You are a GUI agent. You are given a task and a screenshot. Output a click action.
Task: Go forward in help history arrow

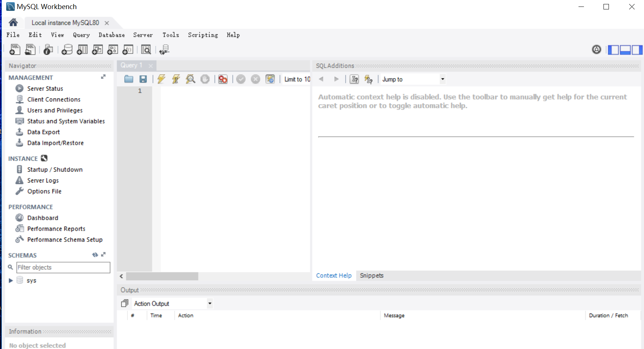336,79
